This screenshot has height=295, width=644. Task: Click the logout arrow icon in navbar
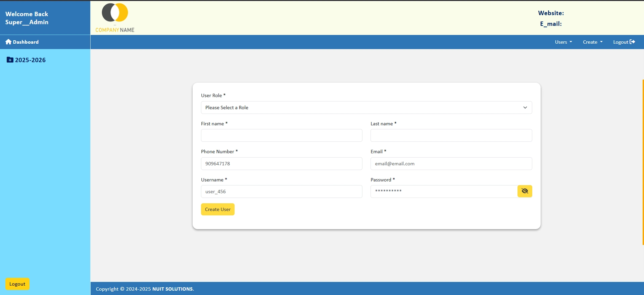tap(632, 42)
